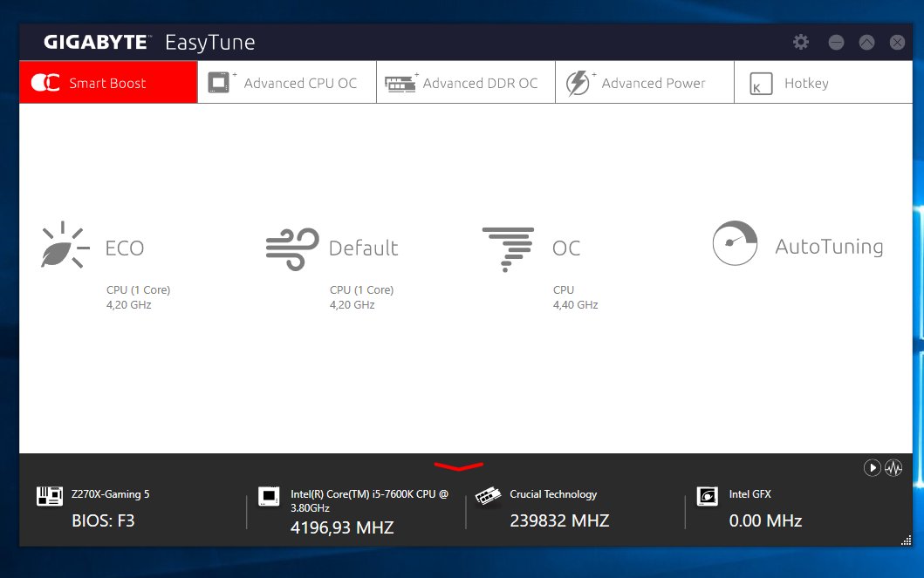Collapse the info panel with red chevron
The image size is (924, 578).
(458, 466)
